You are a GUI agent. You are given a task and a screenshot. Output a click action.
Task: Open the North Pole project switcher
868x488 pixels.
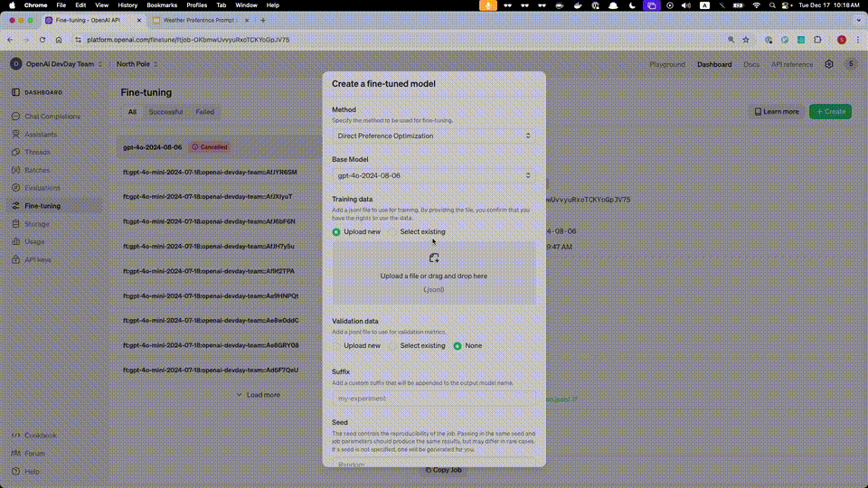[x=137, y=64]
